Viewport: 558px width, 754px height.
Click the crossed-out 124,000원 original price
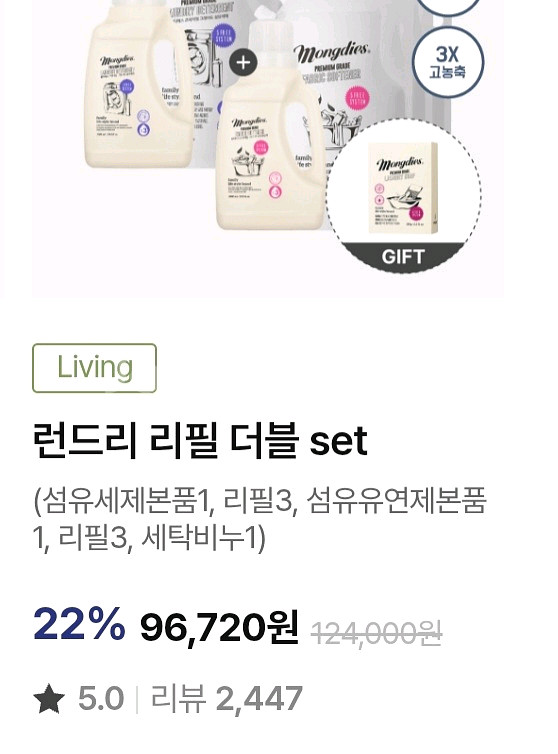click(x=377, y=633)
